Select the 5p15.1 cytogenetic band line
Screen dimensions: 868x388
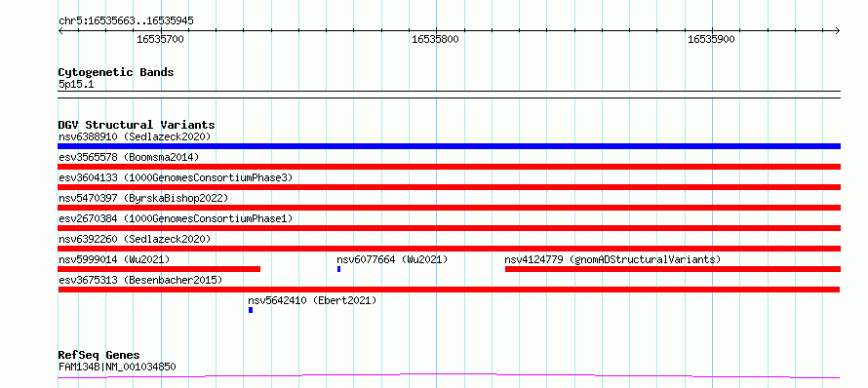tap(449, 95)
